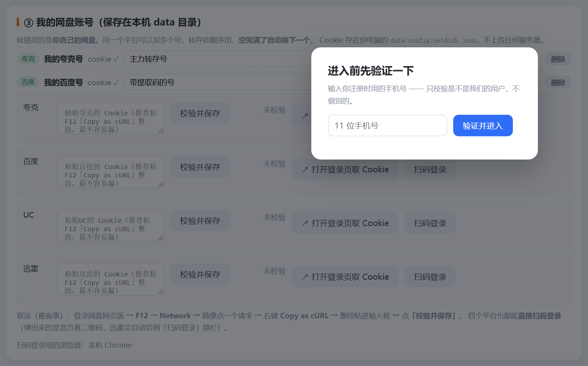588x366 pixels.
Task: Click the green 百度 platform tag
Action: (x=28, y=82)
